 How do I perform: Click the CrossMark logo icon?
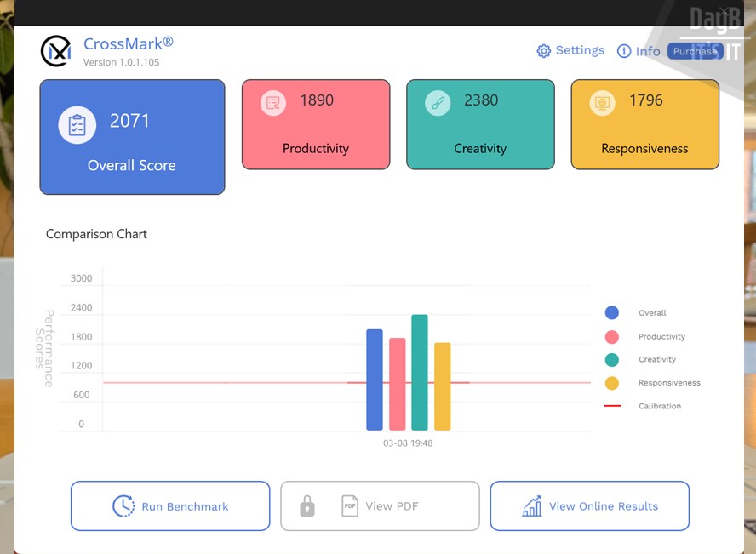pos(56,51)
